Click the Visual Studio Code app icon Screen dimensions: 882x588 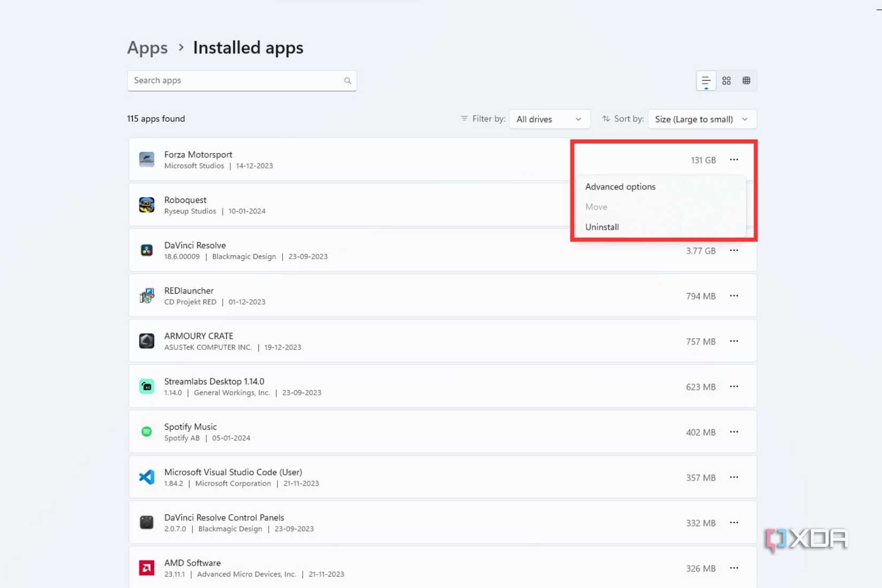[x=146, y=477]
